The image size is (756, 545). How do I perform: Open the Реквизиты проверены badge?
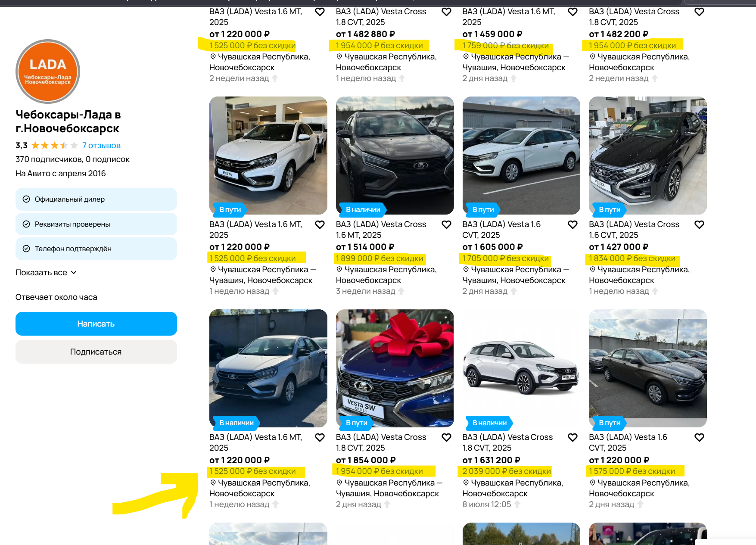click(96, 224)
